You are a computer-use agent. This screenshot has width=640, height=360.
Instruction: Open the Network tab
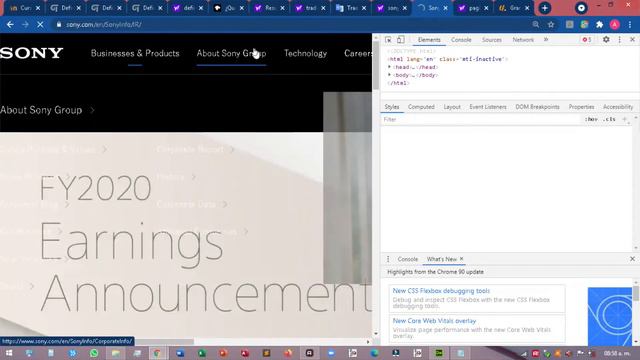pos(523,40)
